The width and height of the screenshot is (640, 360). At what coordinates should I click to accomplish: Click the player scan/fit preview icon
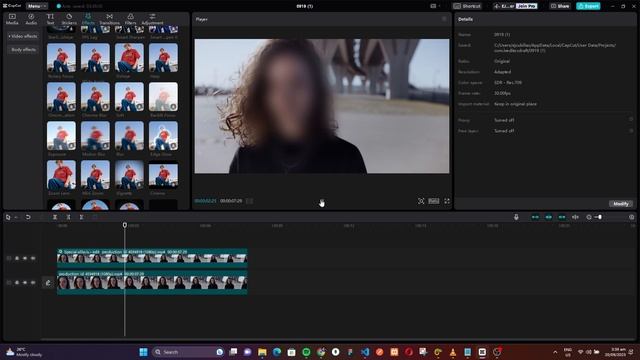421,201
